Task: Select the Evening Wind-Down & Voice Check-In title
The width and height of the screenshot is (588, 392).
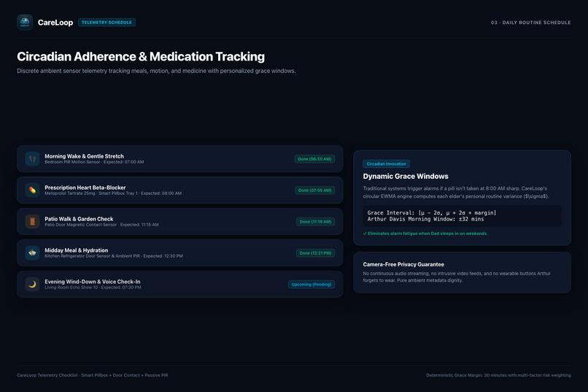Action: click(x=92, y=282)
